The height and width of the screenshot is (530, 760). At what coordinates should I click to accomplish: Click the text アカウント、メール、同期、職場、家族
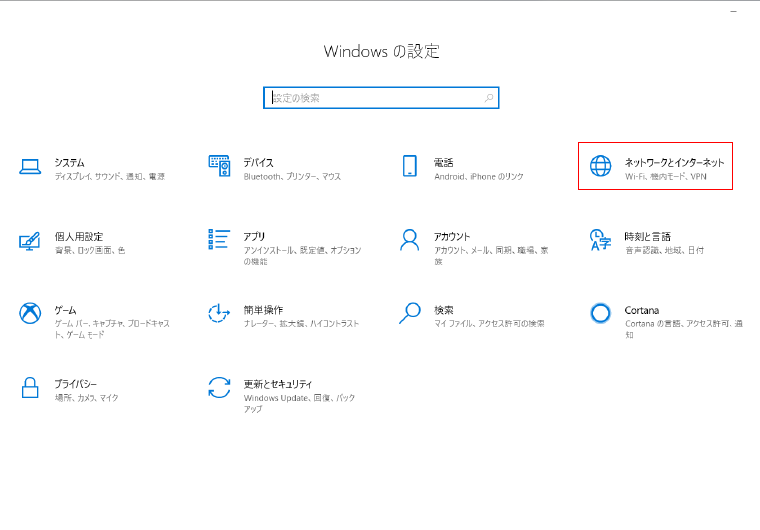coord(491,256)
